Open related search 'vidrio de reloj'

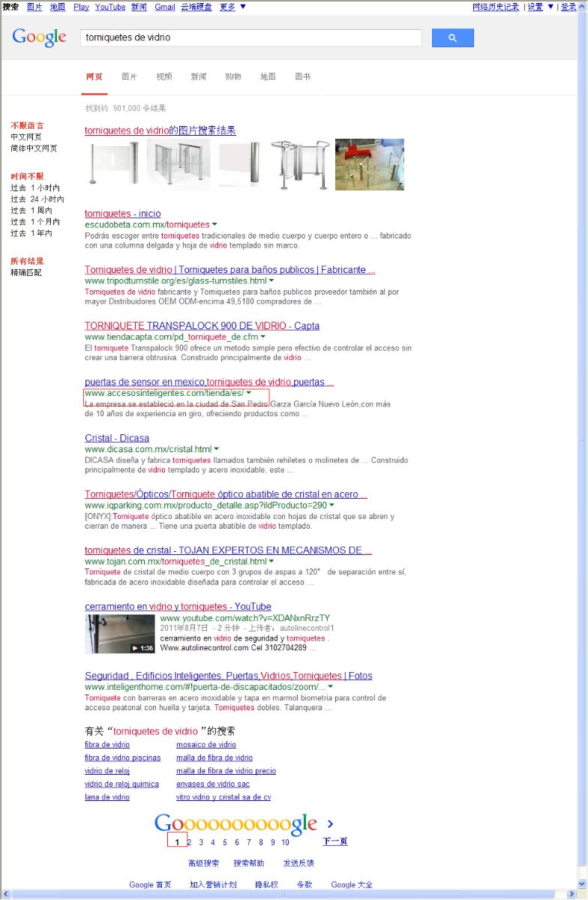click(107, 771)
